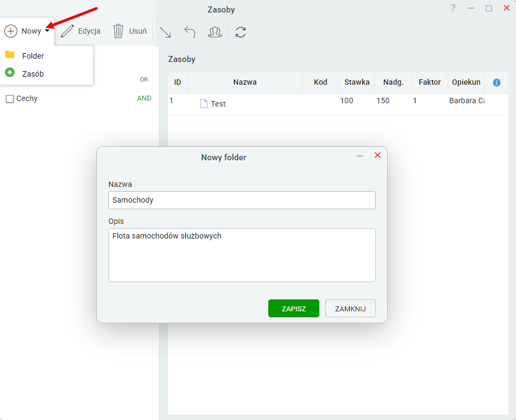Click the yellow folder icon in menu

click(10, 55)
